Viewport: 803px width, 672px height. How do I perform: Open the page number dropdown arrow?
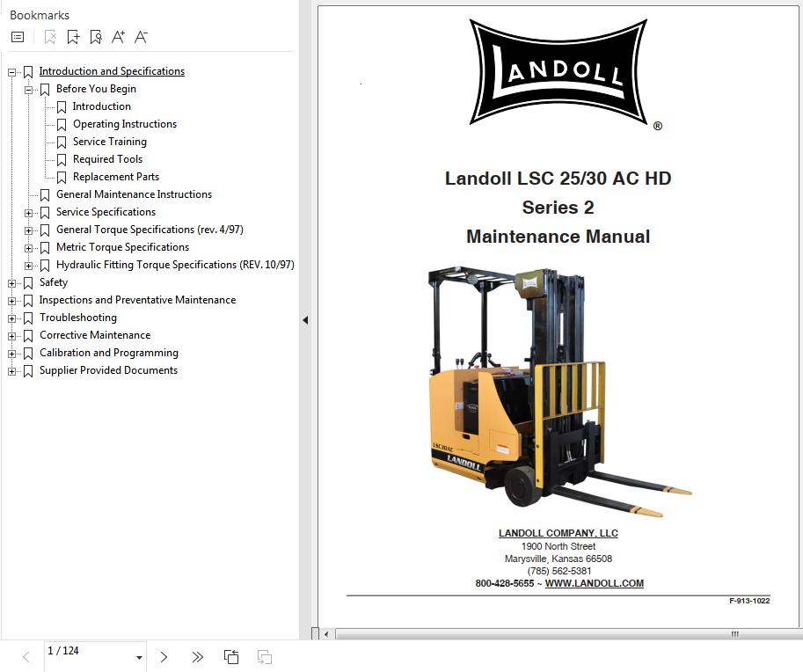pos(139,658)
